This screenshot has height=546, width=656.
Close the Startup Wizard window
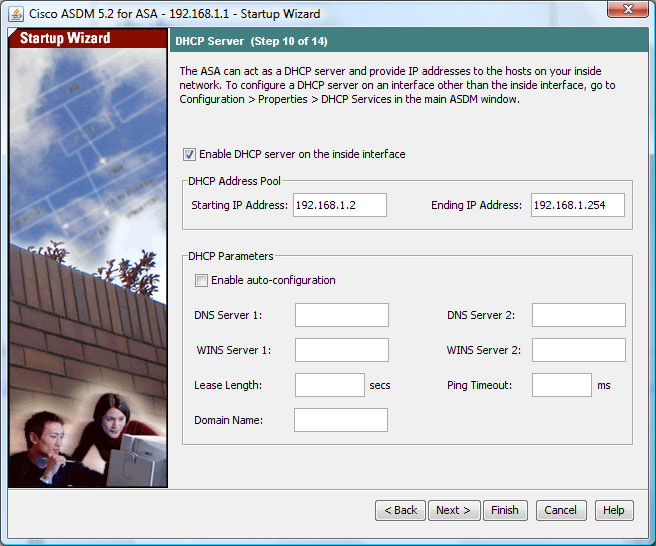pyautogui.click(x=627, y=9)
